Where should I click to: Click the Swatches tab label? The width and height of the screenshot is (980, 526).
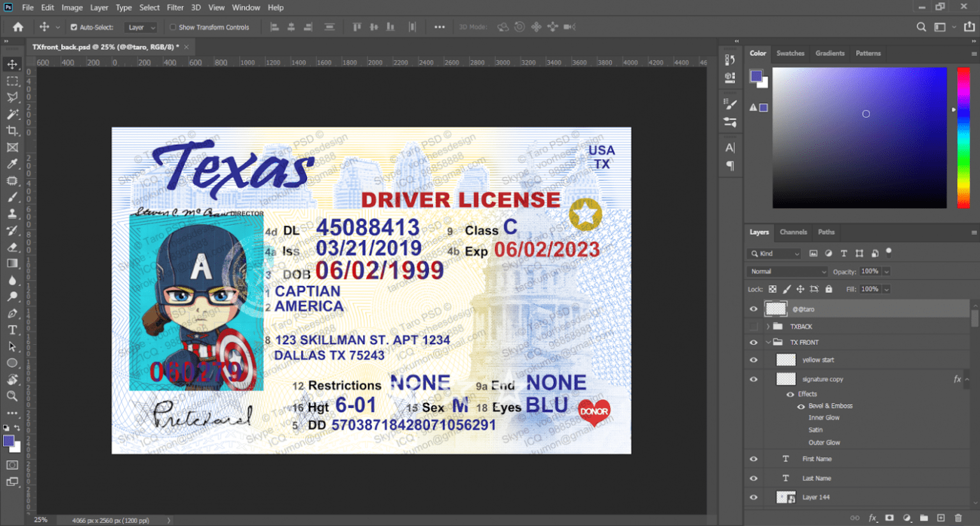pos(791,53)
